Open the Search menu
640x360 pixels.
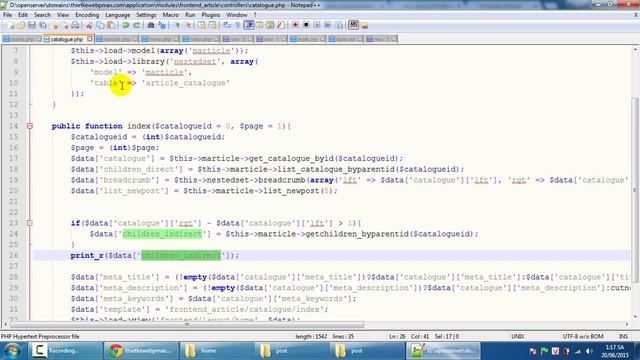pyautogui.click(x=42, y=15)
